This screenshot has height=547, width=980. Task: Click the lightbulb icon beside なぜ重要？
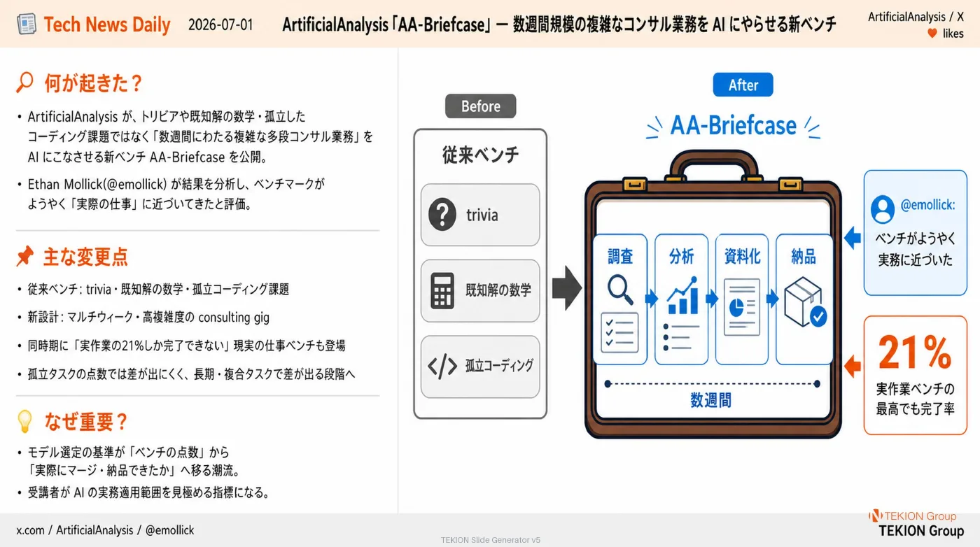[x=24, y=421]
